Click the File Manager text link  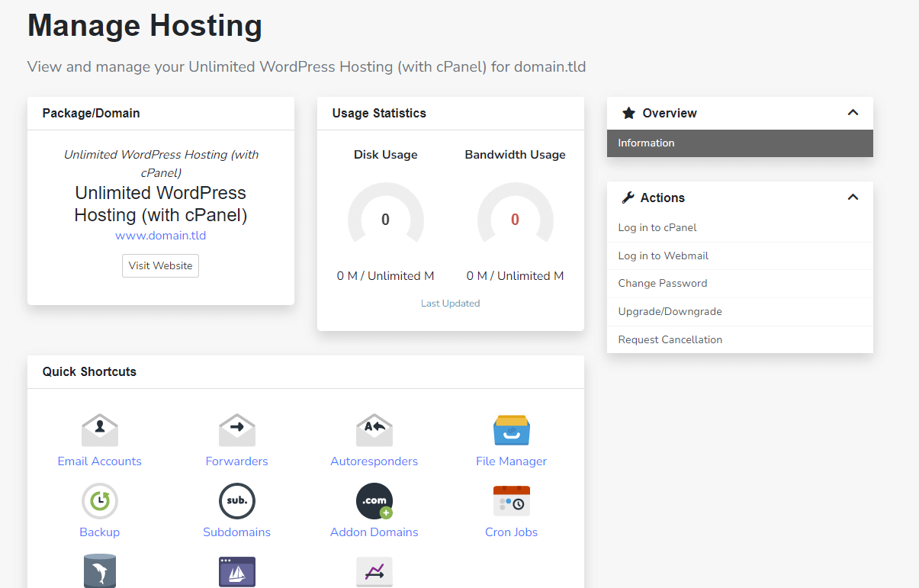(512, 461)
